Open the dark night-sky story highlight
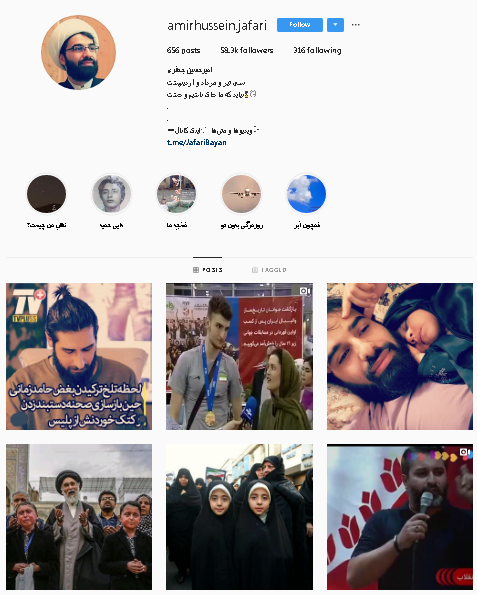 (x=46, y=194)
